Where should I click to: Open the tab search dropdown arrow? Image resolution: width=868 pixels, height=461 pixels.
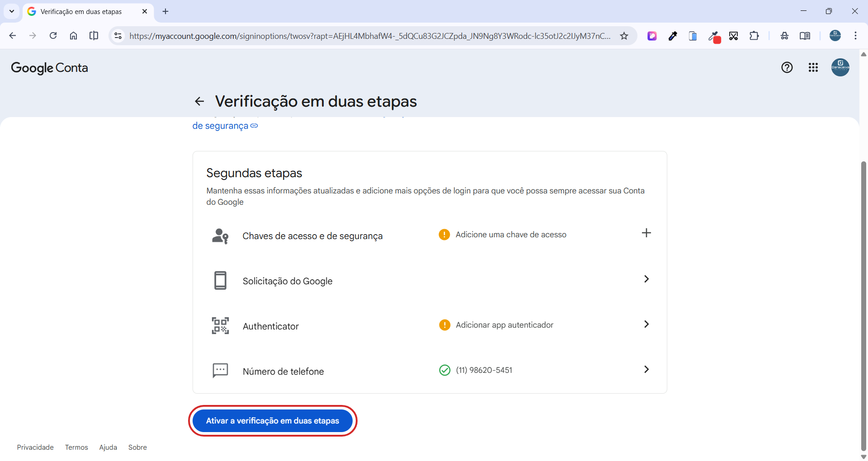point(12,11)
